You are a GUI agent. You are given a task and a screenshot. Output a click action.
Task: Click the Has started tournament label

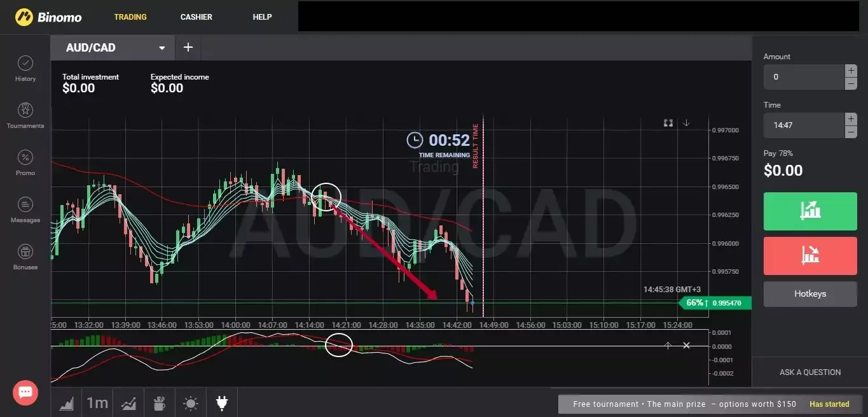point(829,404)
